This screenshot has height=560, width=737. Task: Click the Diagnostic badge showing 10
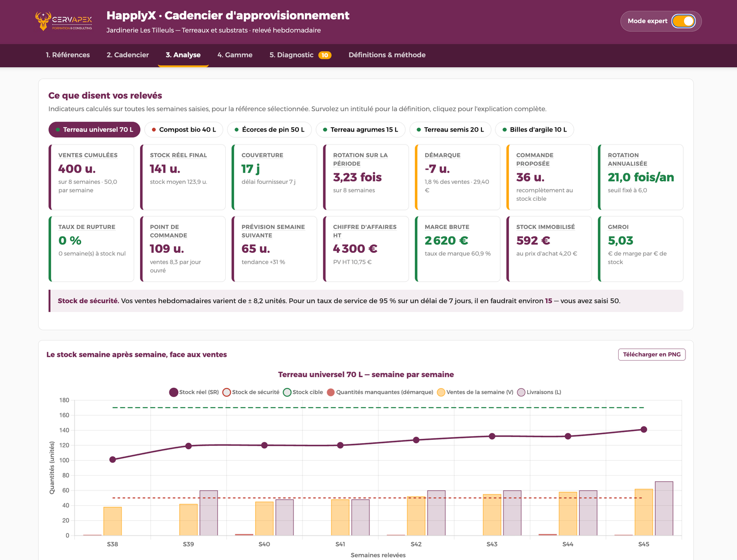tap(325, 55)
